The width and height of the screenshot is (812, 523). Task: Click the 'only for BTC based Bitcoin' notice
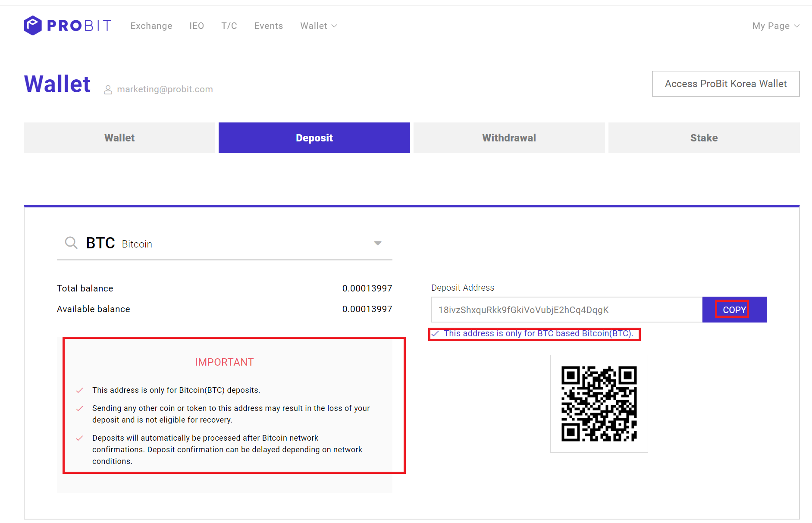point(539,333)
